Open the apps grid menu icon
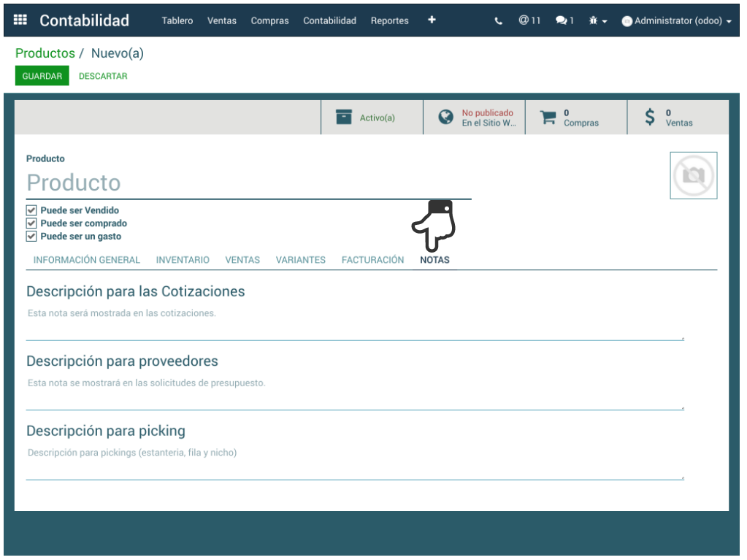Viewport: 747px width, 560px height. pos(20,20)
